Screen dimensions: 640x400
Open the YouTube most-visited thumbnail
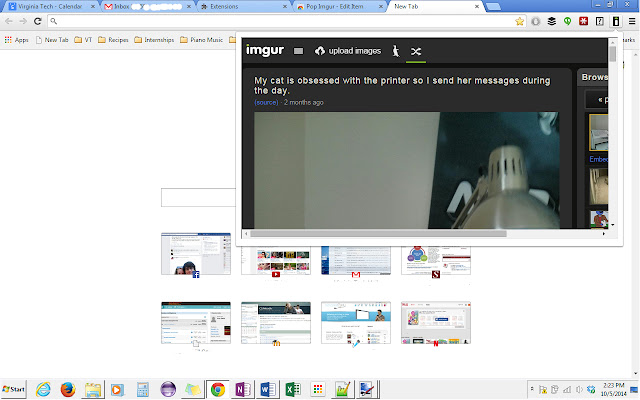pos(276,260)
